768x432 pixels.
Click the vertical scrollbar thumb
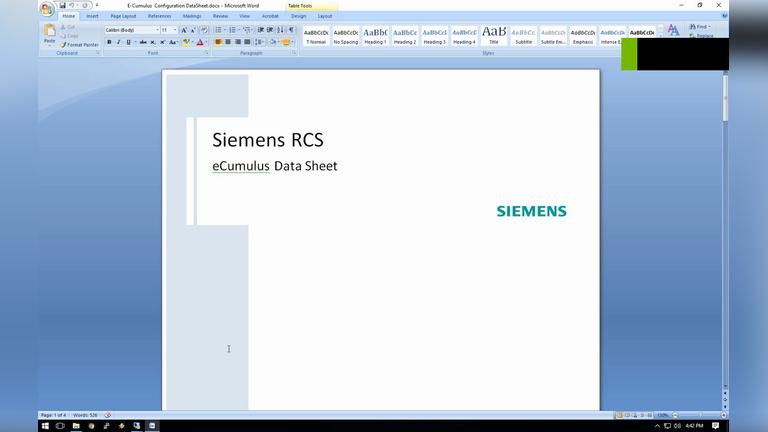(725, 96)
